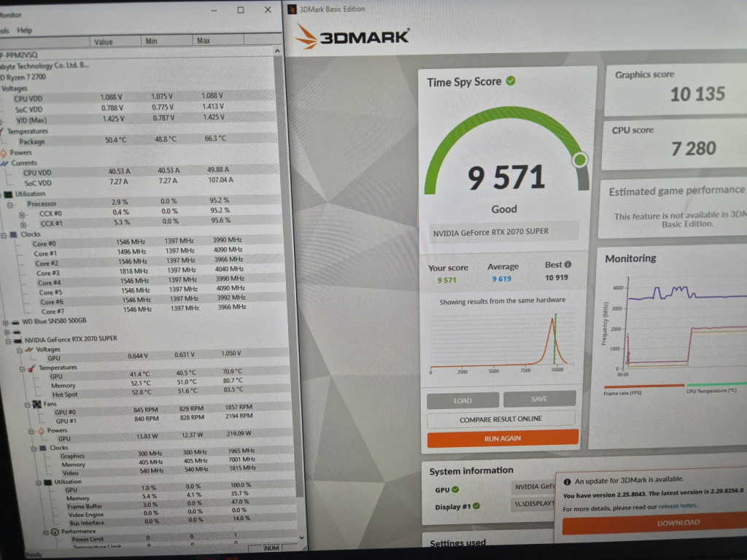Click the graphics card icon for NVIDIA GeForce RTX 2070 SUPER in HWMonitor
The width and height of the screenshot is (747, 560).
[x=18, y=340]
